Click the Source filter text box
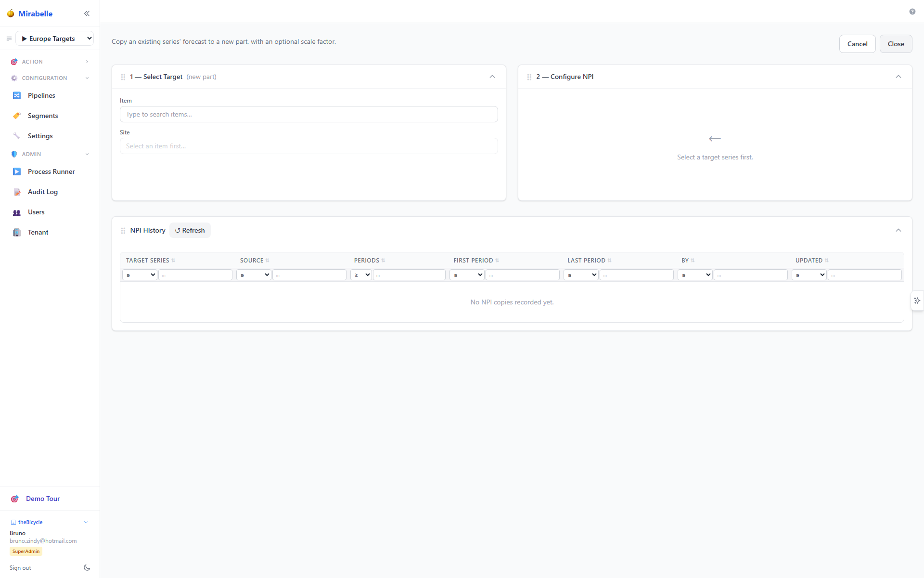 pos(309,275)
